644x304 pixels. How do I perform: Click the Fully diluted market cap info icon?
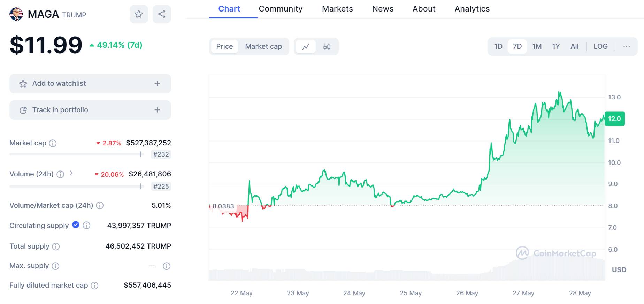pyautogui.click(x=94, y=286)
